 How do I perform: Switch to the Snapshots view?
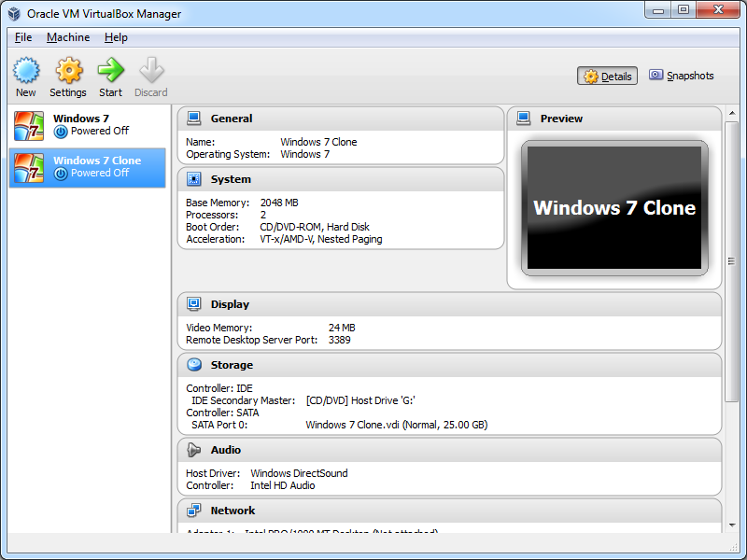(682, 76)
